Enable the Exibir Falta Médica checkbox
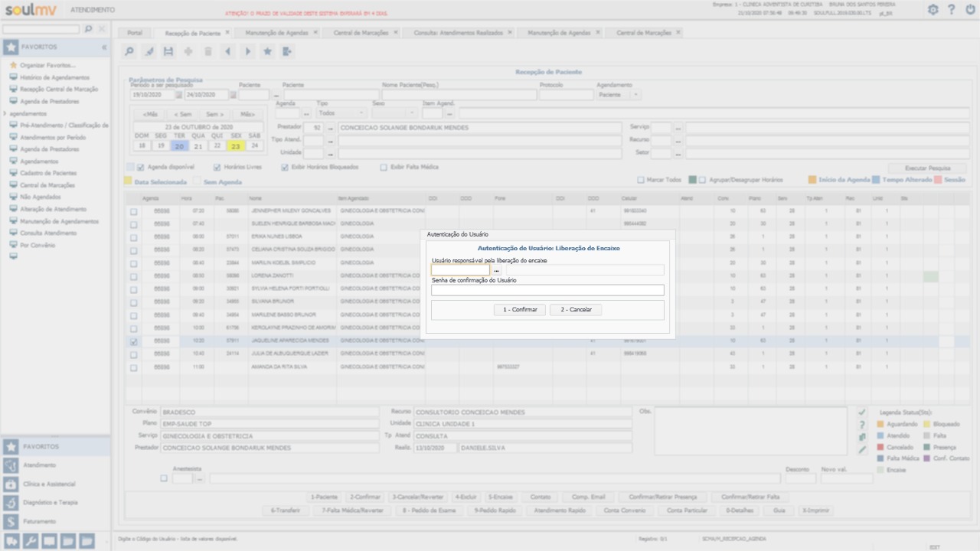980x551 pixels. (384, 167)
